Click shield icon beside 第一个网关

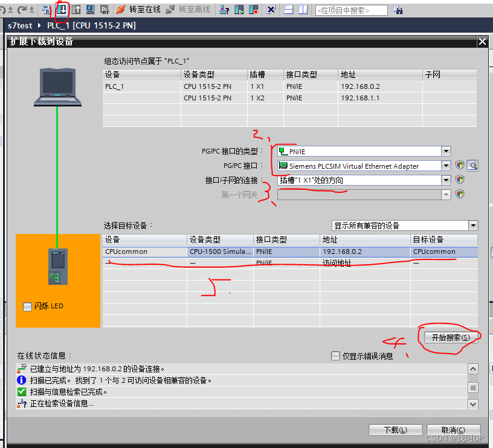point(460,194)
